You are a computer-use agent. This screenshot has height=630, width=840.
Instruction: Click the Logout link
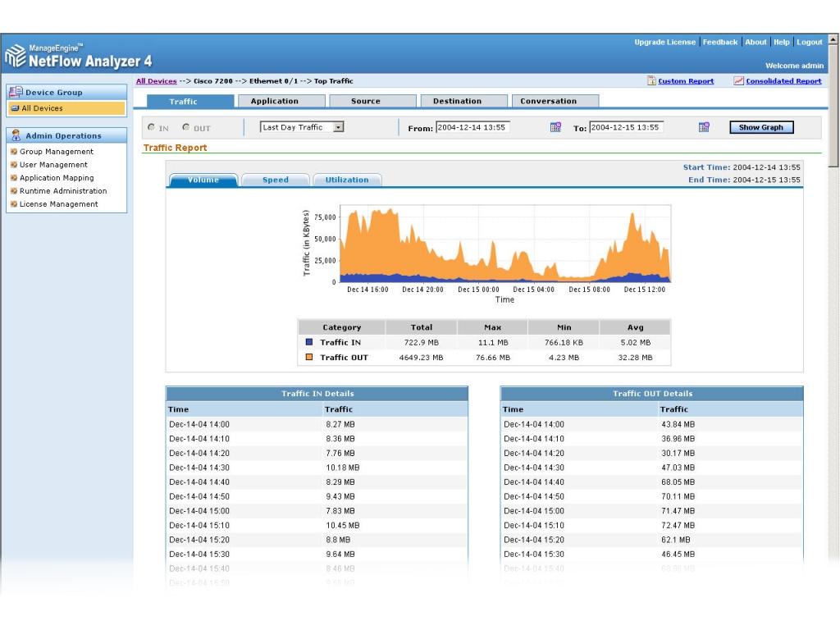click(x=810, y=42)
